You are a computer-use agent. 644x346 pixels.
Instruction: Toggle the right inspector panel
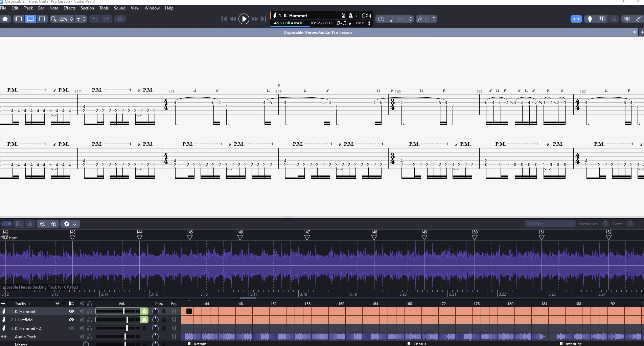coord(42,19)
